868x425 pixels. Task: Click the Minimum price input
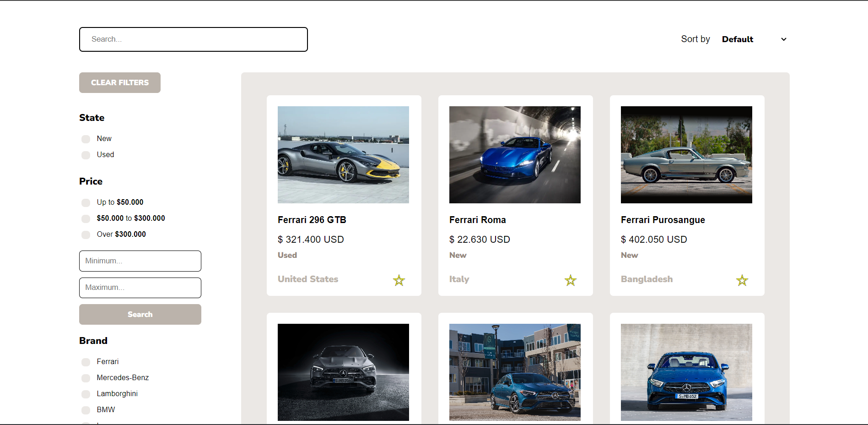pos(140,261)
